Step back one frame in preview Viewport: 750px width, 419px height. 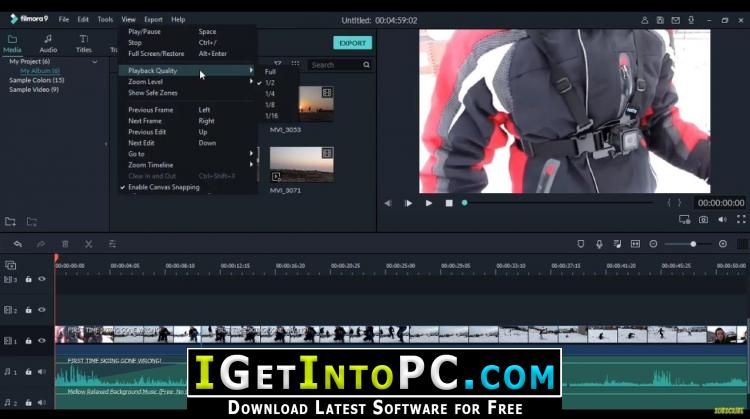coord(388,203)
